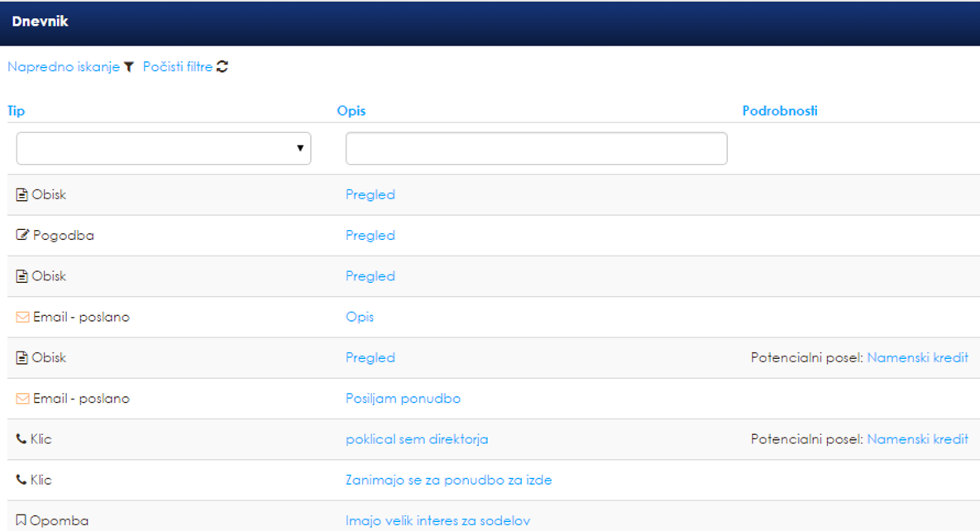Click the phone icon in the Zanimajo se row

(x=22, y=480)
